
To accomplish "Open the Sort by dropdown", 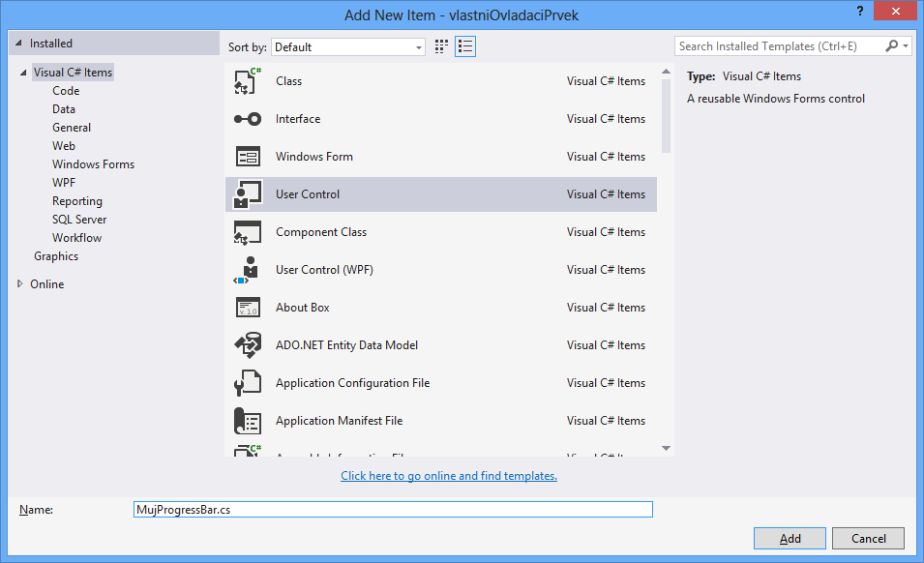I will (x=418, y=45).
